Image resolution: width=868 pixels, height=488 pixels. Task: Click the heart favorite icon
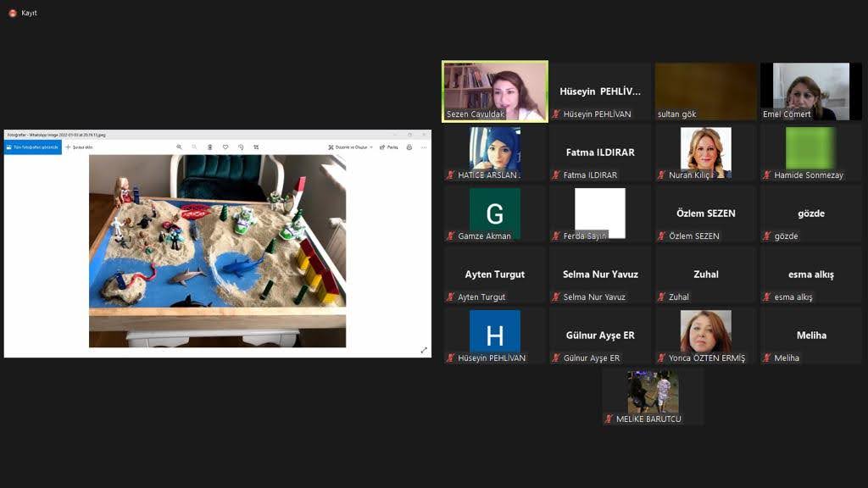pyautogui.click(x=225, y=147)
